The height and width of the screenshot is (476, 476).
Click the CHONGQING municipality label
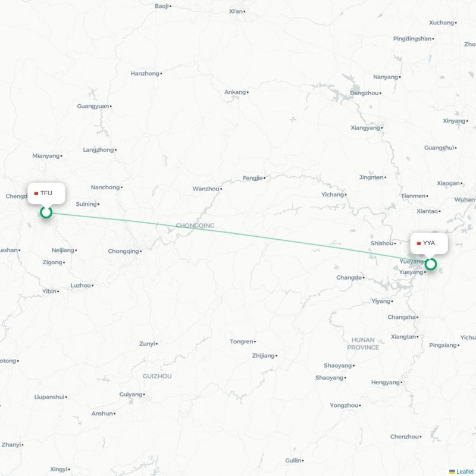point(195,226)
